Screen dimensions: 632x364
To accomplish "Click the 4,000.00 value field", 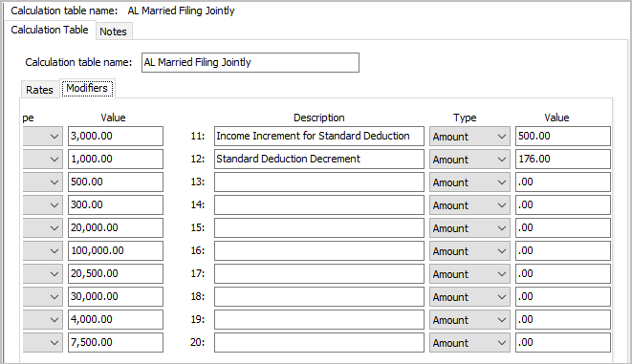I will [116, 320].
